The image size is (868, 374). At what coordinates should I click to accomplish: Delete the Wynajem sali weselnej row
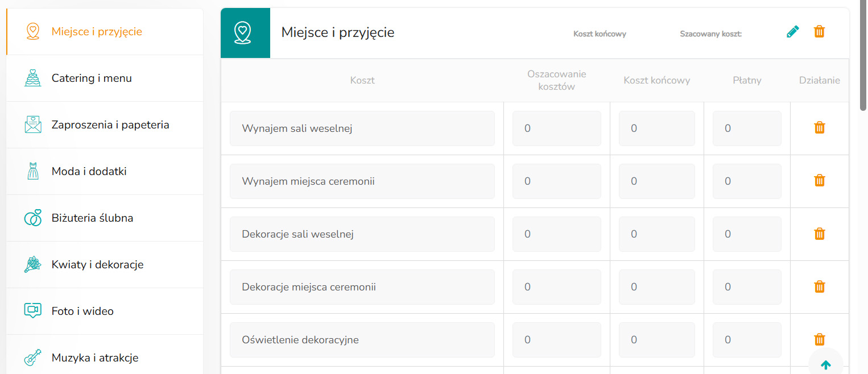[819, 128]
